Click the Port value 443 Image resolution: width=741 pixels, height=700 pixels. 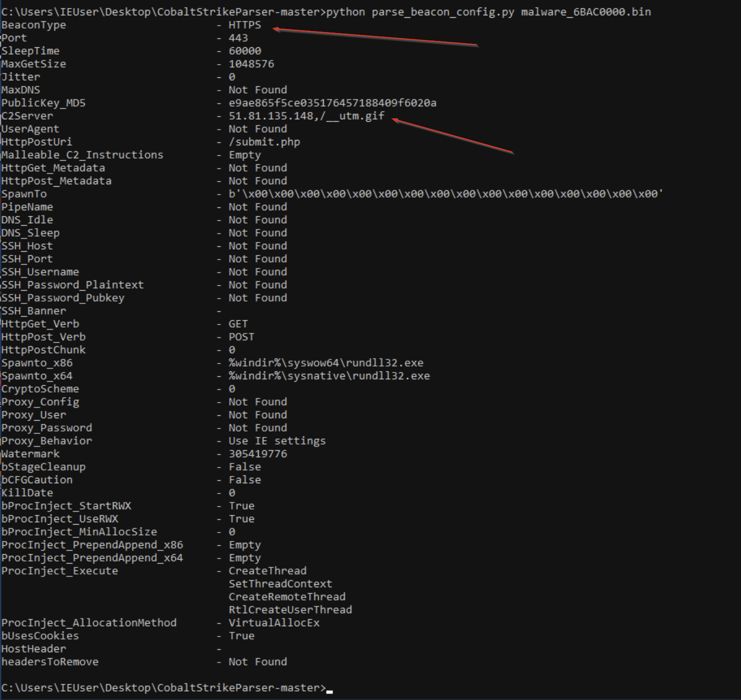tap(238, 38)
